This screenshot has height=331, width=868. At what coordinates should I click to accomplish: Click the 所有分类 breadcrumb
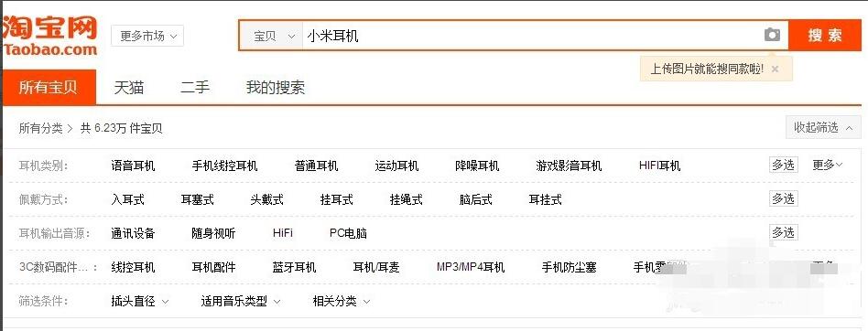(x=40, y=128)
